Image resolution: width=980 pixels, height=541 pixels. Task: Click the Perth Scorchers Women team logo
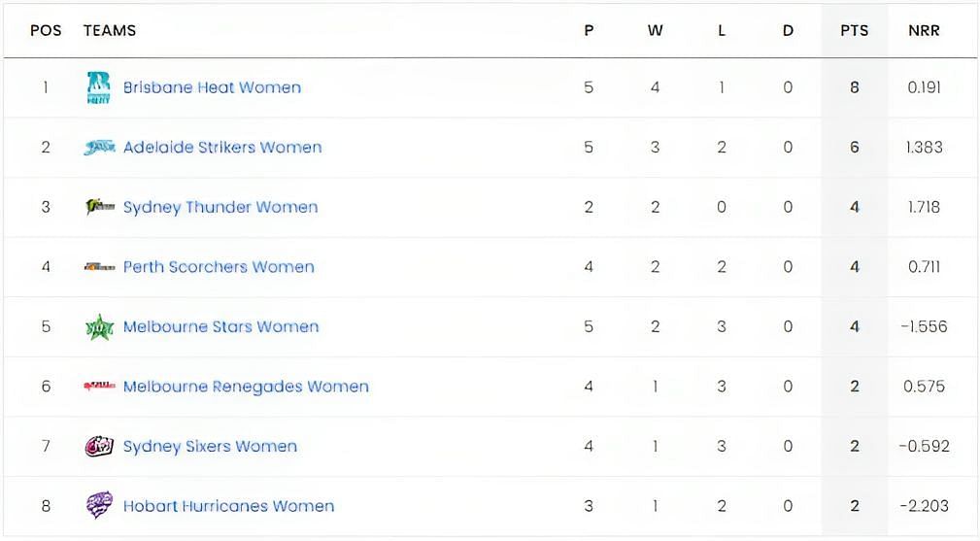[x=99, y=267]
